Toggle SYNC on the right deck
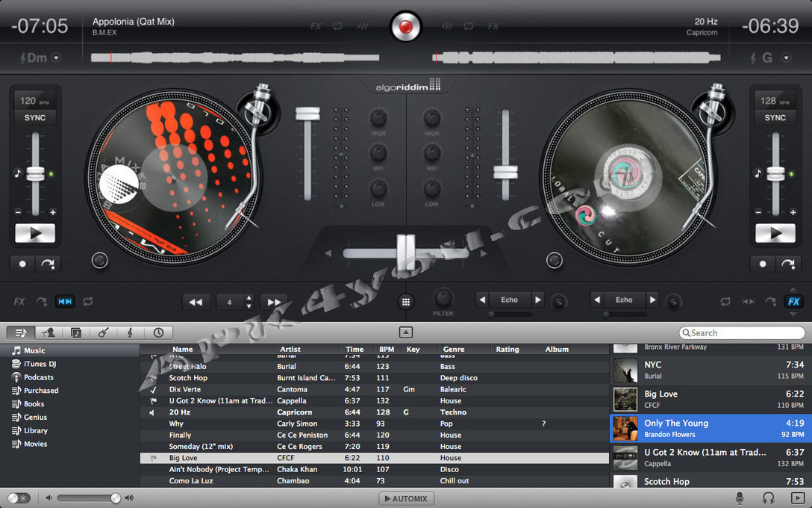This screenshot has height=508, width=812. pos(775,118)
